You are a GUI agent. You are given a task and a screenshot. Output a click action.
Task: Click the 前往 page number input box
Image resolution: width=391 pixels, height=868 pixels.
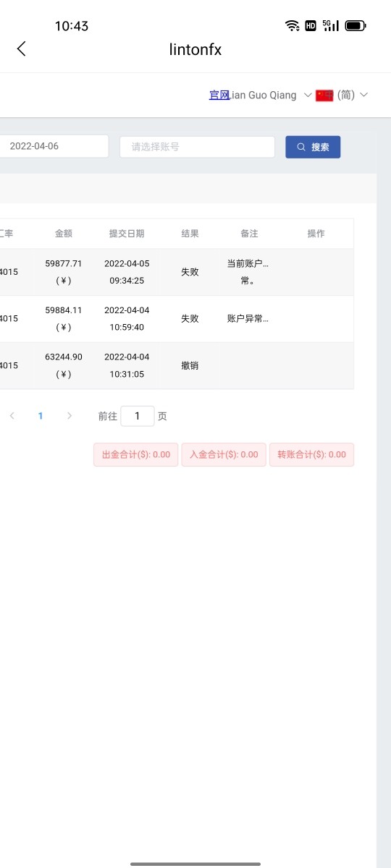pyautogui.click(x=138, y=416)
